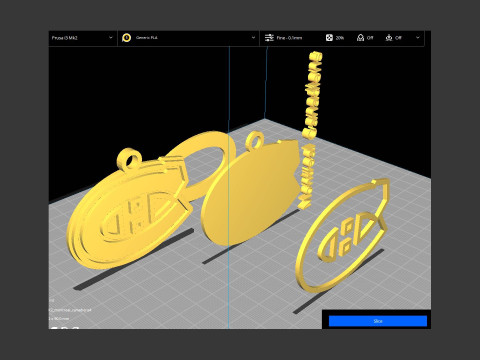Select the logo outline inlay model

(343, 235)
